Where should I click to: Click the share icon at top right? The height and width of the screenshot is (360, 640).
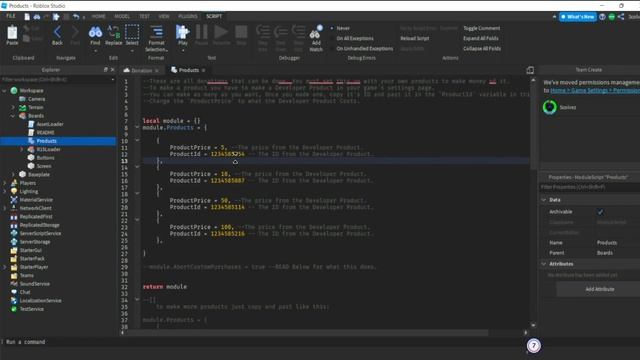[621, 17]
